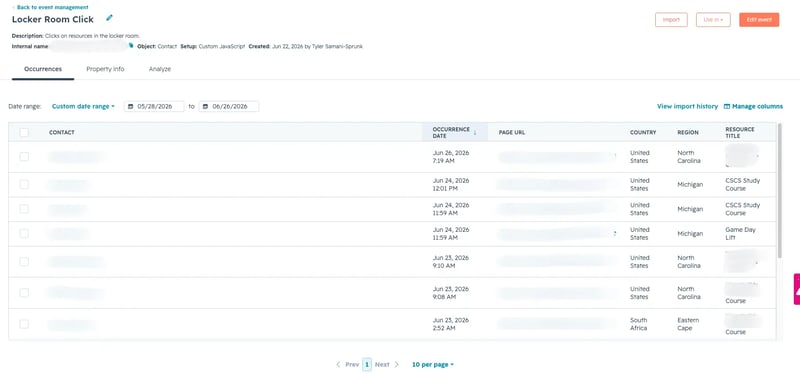Image resolution: width=800 pixels, height=375 pixels.
Task: Click the Jun 23, 2026 9:08 AM date cell
Action: click(x=451, y=293)
